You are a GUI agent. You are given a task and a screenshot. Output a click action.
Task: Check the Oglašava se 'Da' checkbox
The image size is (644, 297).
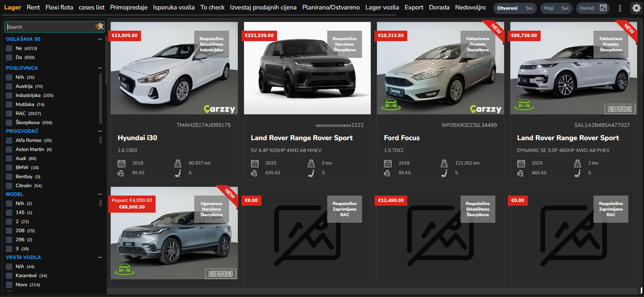tap(9, 58)
